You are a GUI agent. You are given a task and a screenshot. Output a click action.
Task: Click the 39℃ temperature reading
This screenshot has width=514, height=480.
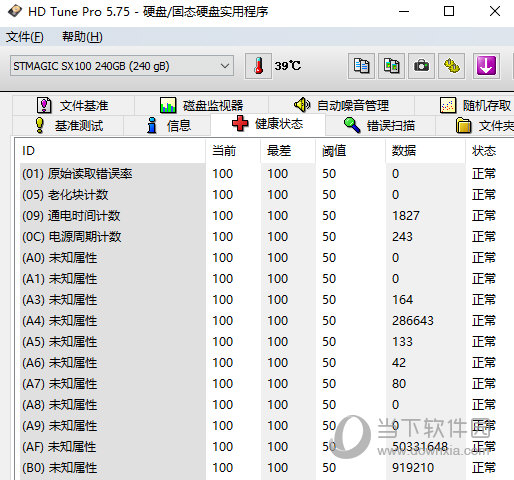coord(288,66)
